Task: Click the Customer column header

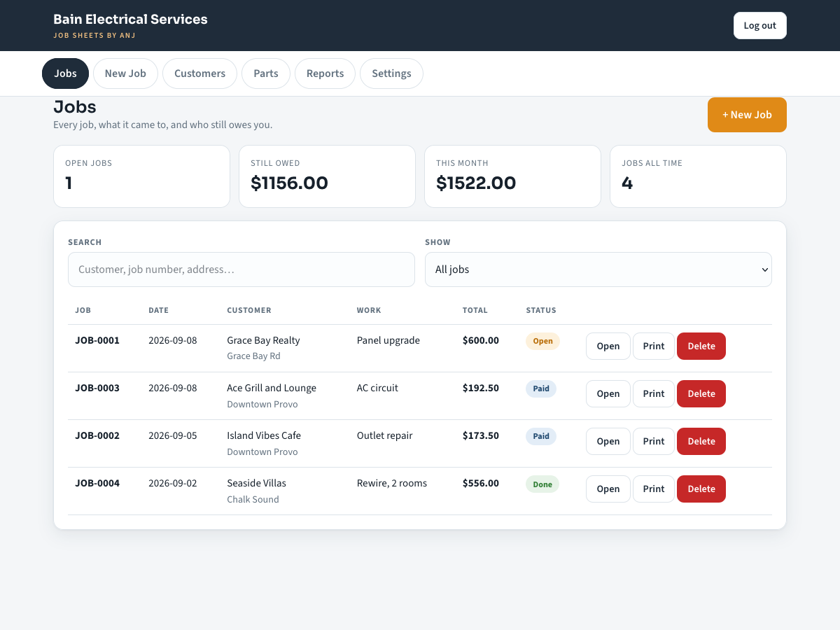Action: point(249,310)
